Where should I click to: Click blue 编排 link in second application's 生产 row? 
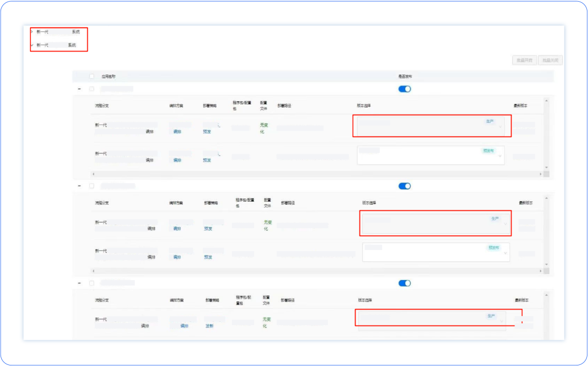177,229
